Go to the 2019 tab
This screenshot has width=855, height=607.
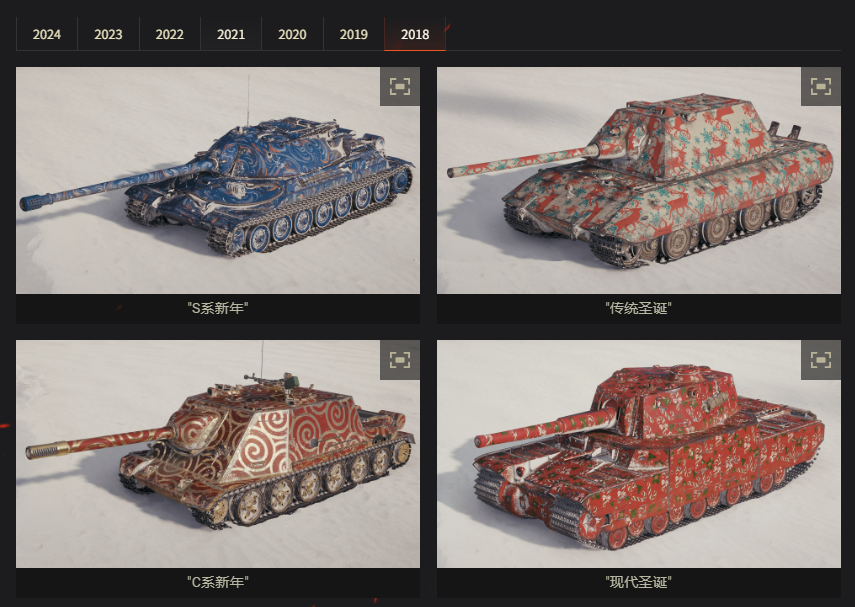354,34
